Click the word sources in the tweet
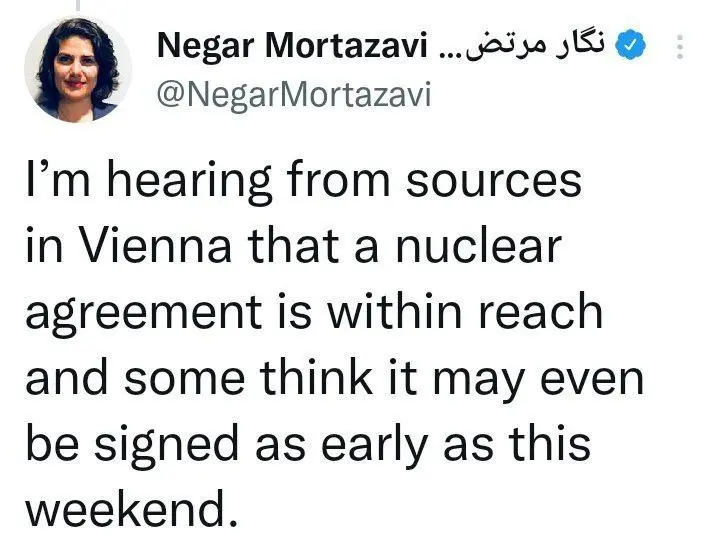 coord(494,182)
